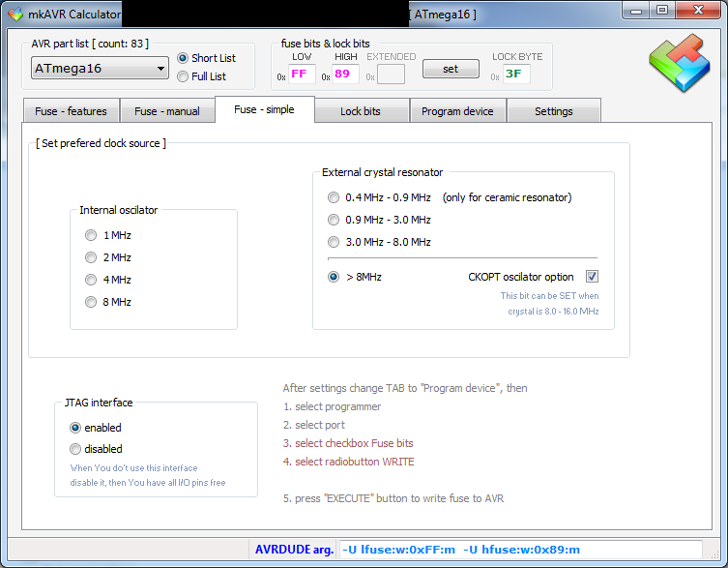Open the Program device tab
Screen dimensions: 728x568
pos(458,111)
